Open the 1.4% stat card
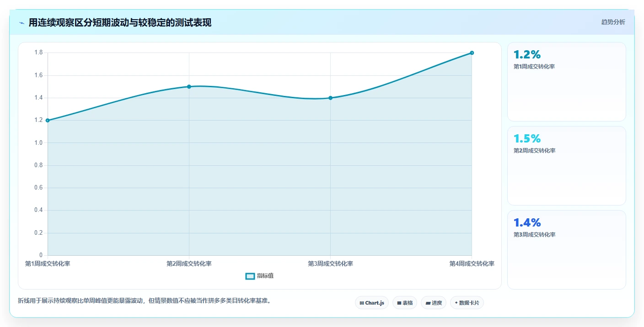The height and width of the screenshot is (327, 644). (x=567, y=250)
